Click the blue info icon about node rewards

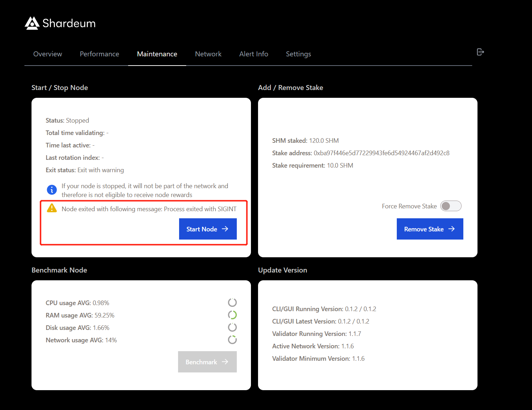tap(52, 190)
